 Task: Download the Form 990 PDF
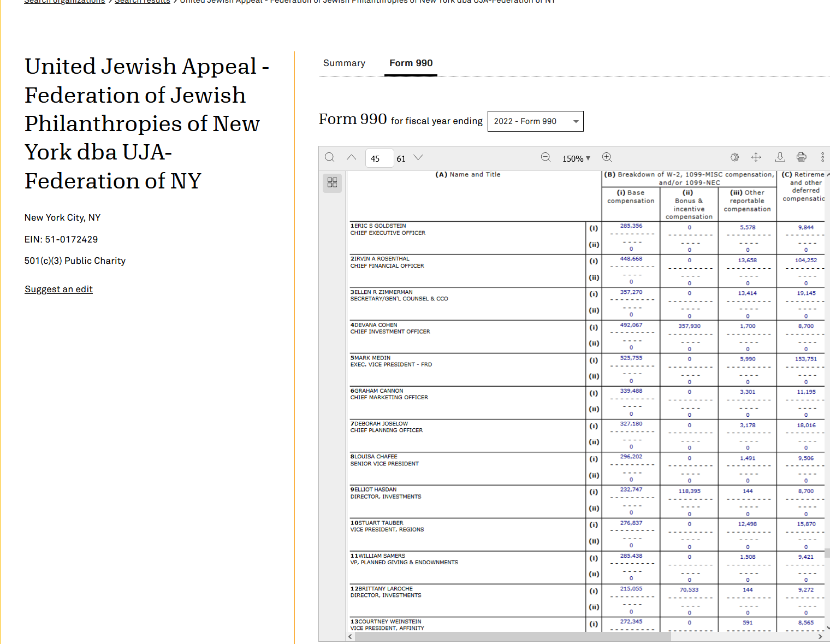point(780,158)
